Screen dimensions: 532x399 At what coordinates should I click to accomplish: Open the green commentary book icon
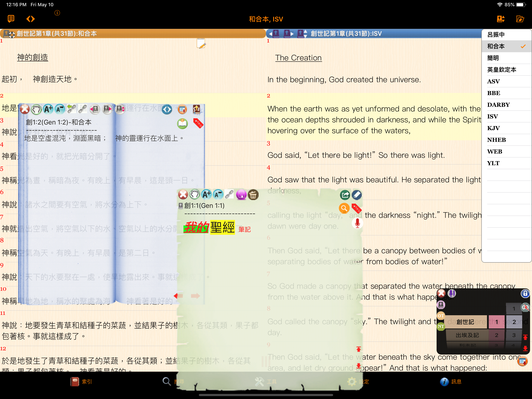(x=182, y=124)
